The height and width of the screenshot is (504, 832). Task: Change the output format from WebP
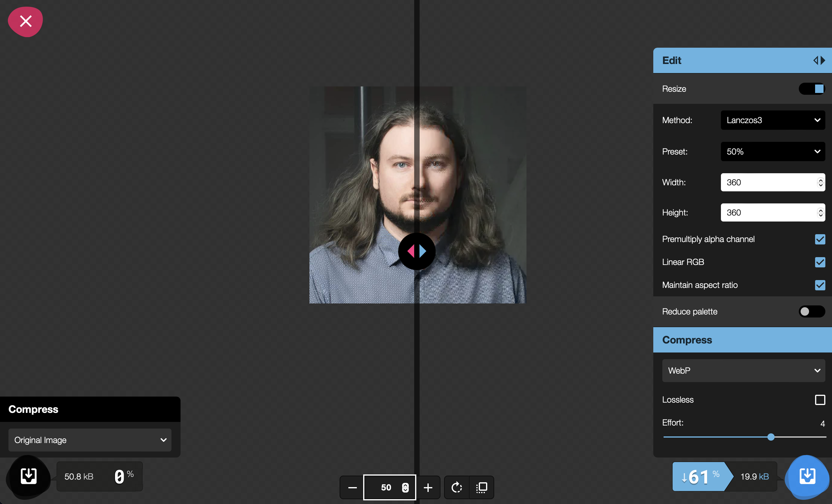[x=744, y=370]
